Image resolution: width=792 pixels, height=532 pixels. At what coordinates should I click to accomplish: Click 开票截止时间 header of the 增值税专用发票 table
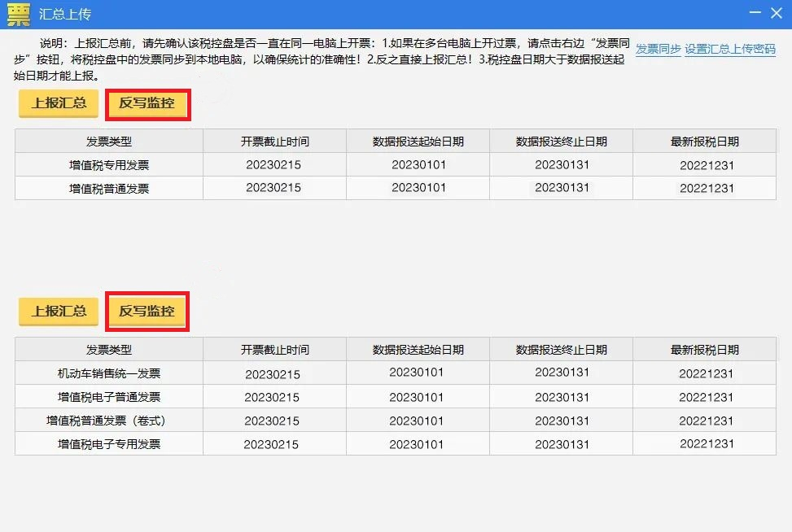pos(275,142)
